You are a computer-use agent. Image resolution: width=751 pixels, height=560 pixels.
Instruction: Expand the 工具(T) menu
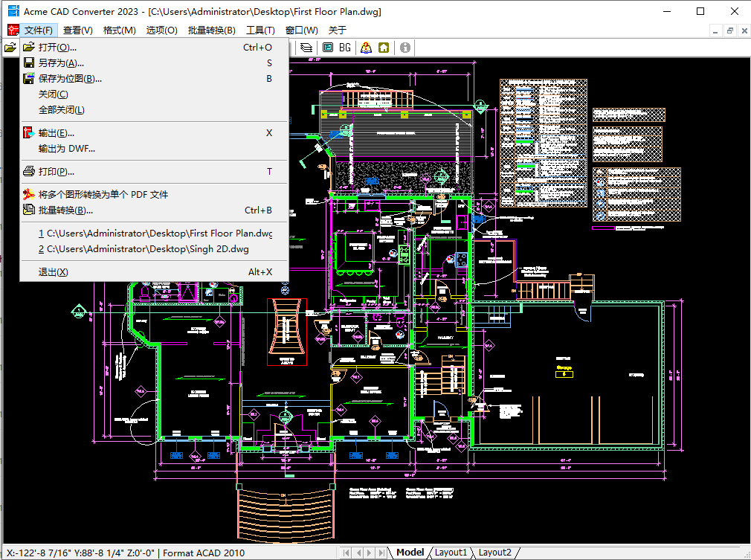(260, 30)
